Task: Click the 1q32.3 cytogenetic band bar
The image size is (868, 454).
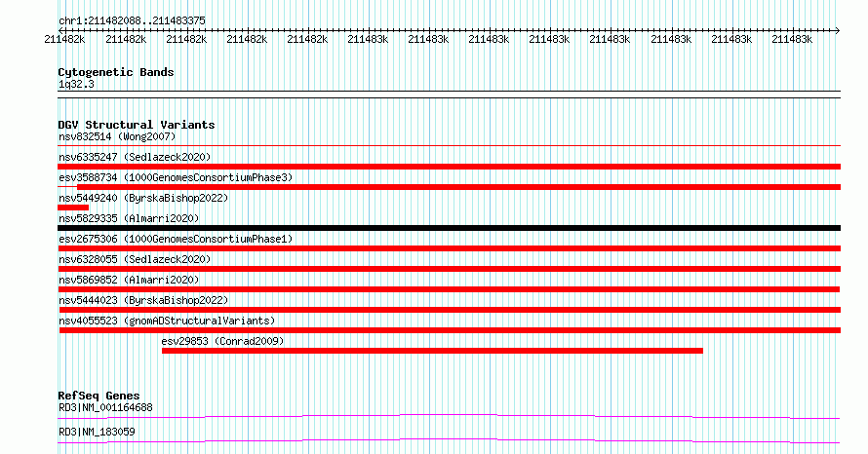Action: 449,95
